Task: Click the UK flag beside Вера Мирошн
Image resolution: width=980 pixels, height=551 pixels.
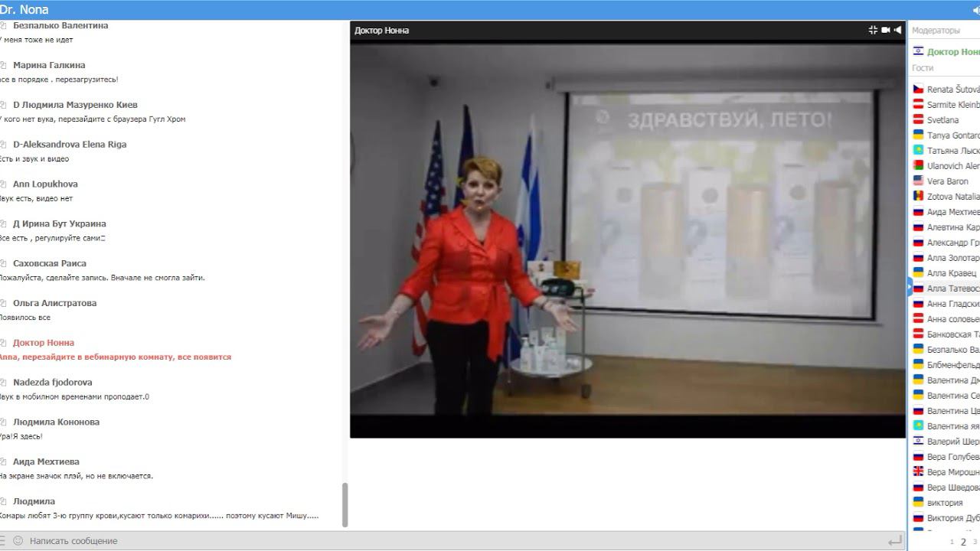Action: coord(918,472)
